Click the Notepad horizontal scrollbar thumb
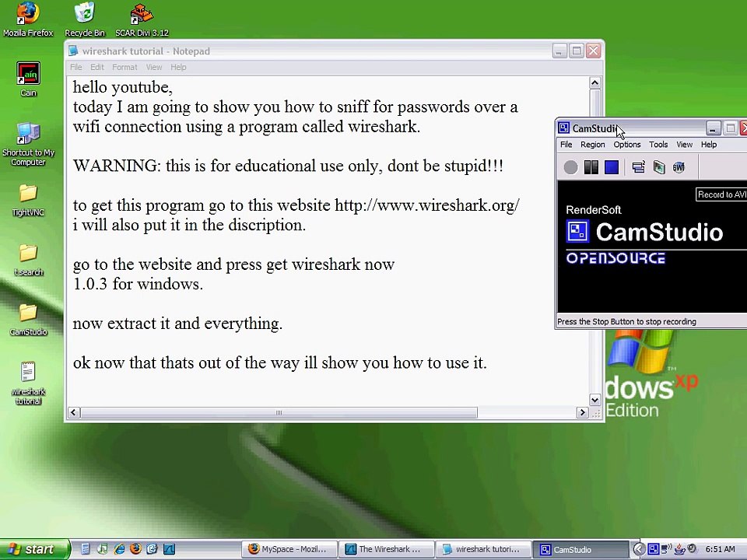This screenshot has height=560, width=747. coord(279,412)
